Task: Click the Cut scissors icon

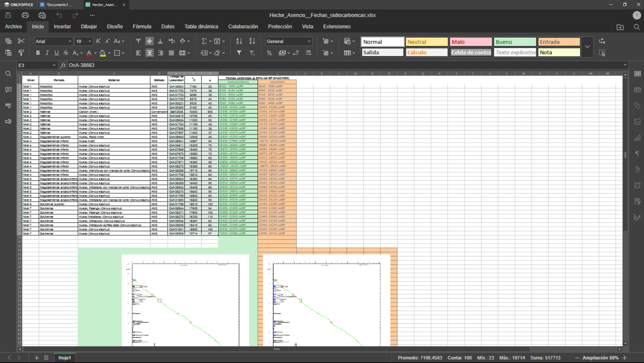Action: pos(21,41)
